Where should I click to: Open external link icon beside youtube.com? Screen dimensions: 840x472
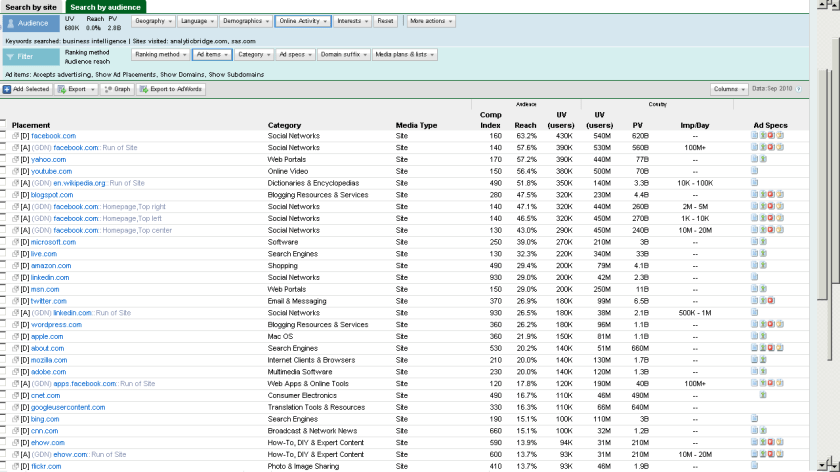point(15,171)
